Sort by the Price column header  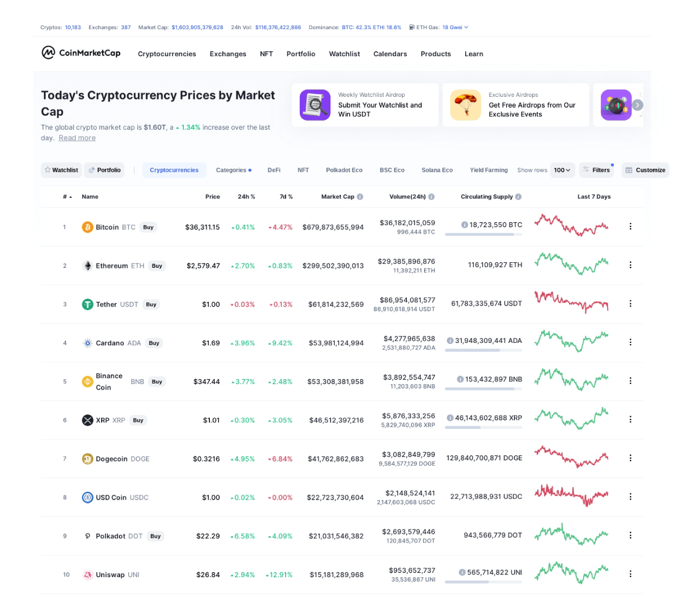213,197
